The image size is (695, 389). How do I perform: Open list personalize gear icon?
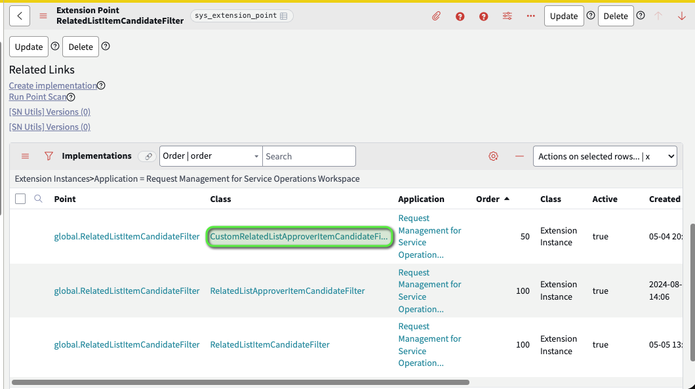click(493, 156)
